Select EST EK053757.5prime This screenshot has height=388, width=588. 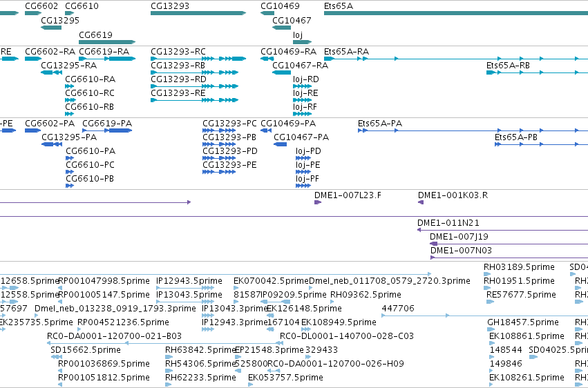pos(250,385)
